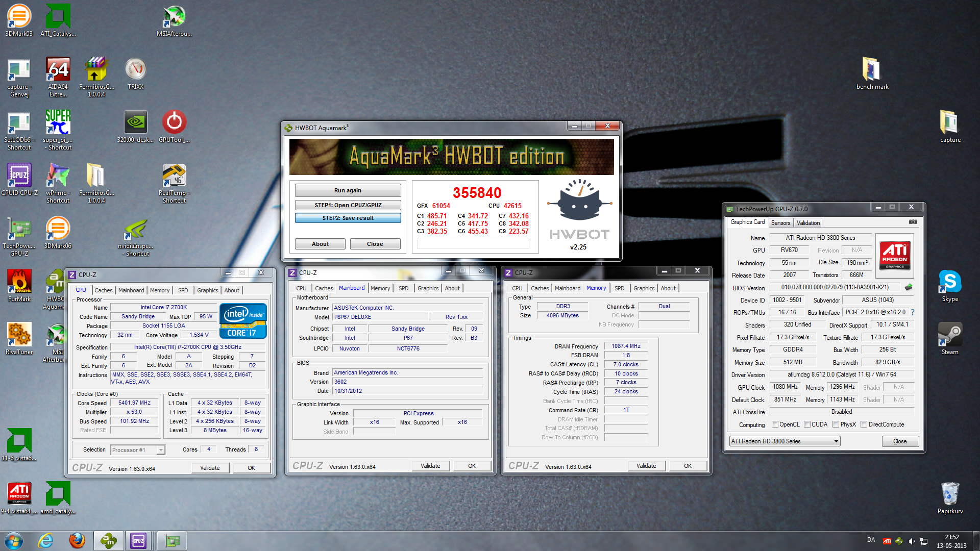Image resolution: width=980 pixels, height=551 pixels.
Task: Switch to Sensors tab in GPU-Z
Action: 780,223
